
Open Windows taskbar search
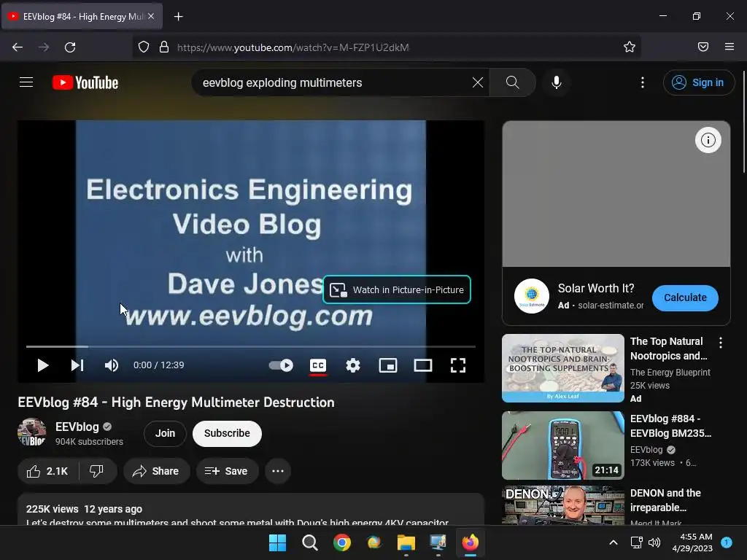tap(309, 542)
